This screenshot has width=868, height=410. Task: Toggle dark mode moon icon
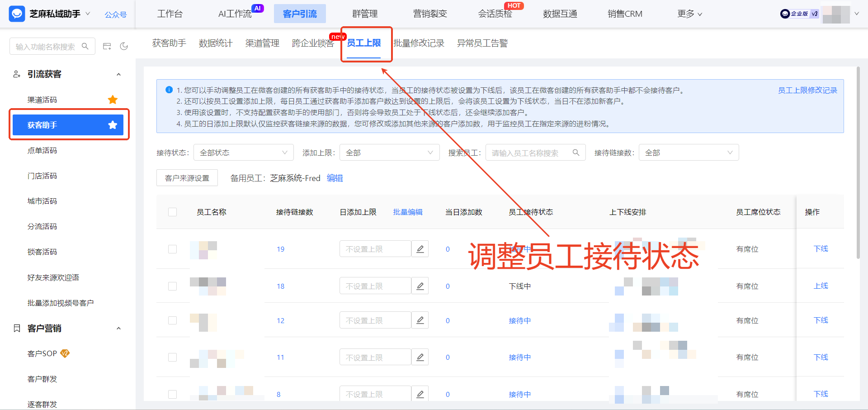click(x=124, y=46)
